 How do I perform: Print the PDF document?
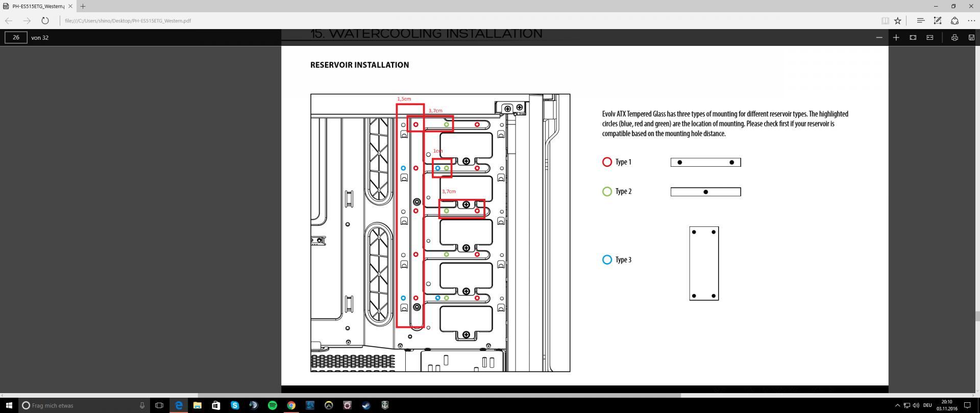coord(954,38)
